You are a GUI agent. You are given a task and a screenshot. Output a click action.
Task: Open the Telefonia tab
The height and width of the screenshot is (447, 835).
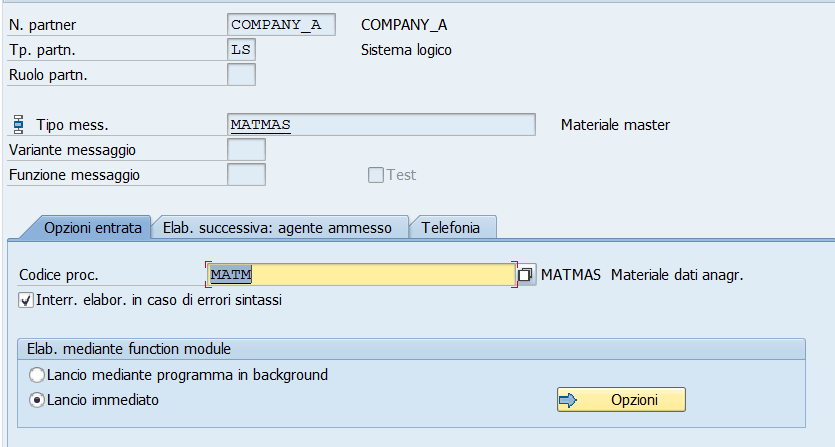point(451,228)
